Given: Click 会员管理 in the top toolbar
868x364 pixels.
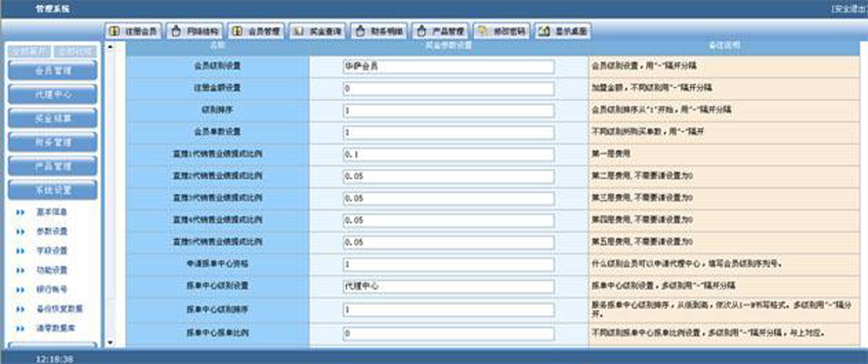Looking at the screenshot, I should (256, 31).
